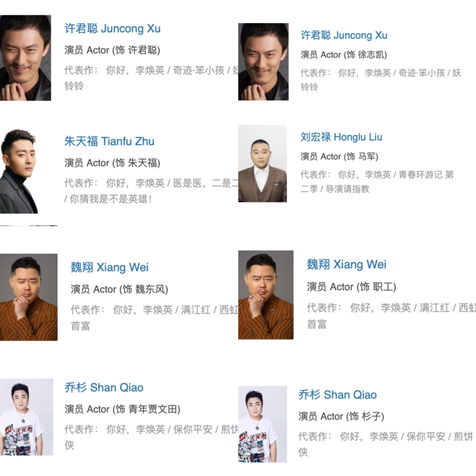
Task: Click the role text 饰 徐志凯
Action: pyautogui.click(x=367, y=55)
